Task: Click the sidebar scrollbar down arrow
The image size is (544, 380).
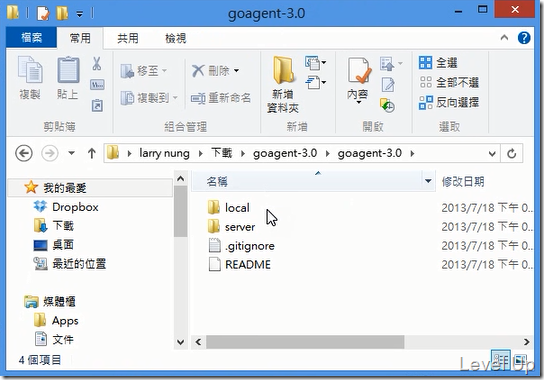Action: click(x=180, y=342)
